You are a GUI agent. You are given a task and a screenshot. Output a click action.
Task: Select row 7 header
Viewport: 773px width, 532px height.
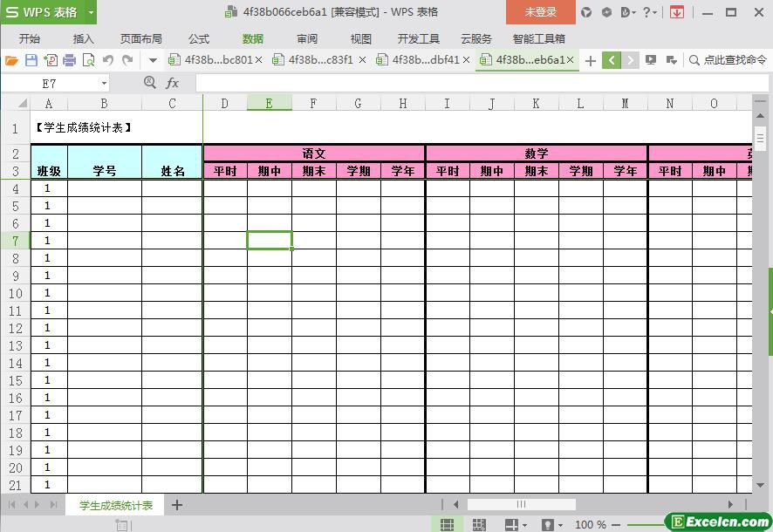coord(16,241)
